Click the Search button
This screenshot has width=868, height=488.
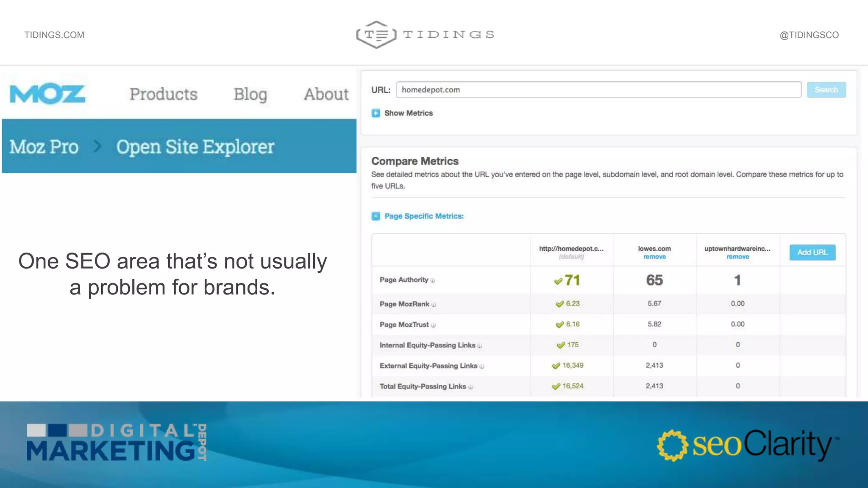click(x=826, y=90)
